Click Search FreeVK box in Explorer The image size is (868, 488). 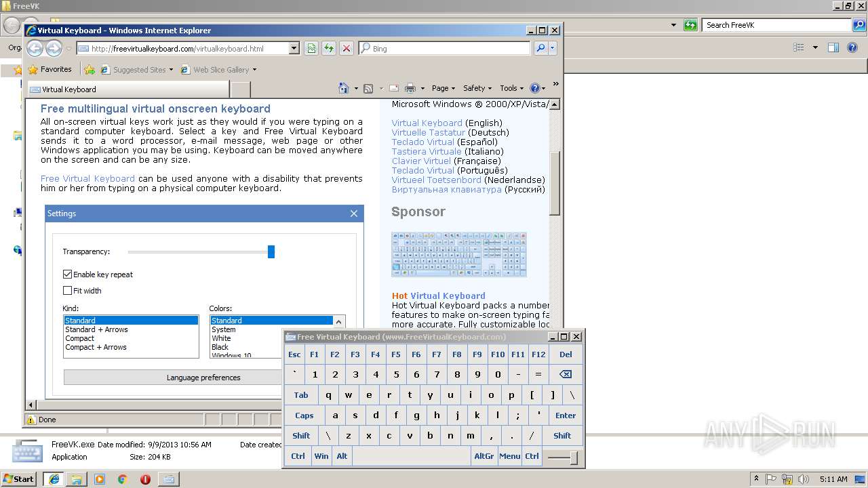click(777, 25)
